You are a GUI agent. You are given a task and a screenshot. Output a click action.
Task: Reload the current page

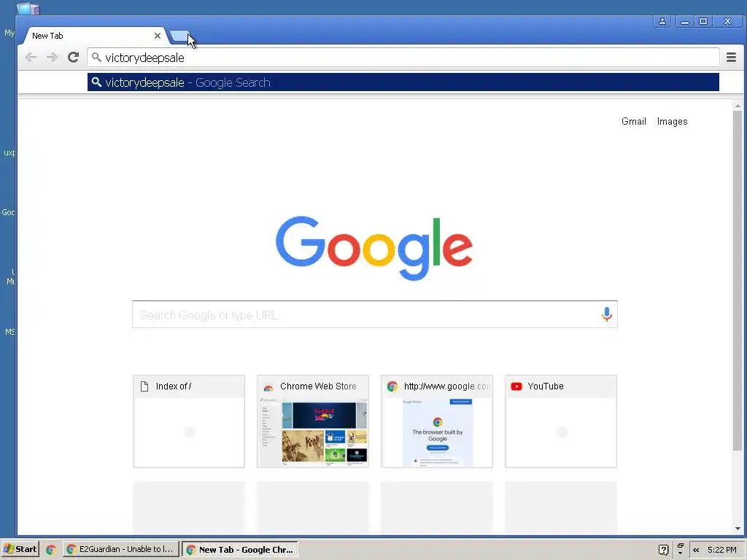tap(73, 58)
